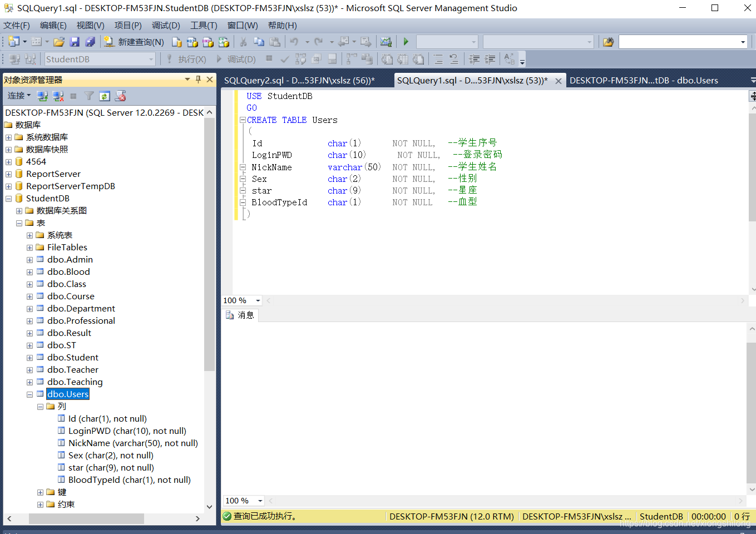Click the Refresh icon in Object Explorer
Image resolution: width=756 pixels, height=534 pixels.
pyautogui.click(x=104, y=96)
